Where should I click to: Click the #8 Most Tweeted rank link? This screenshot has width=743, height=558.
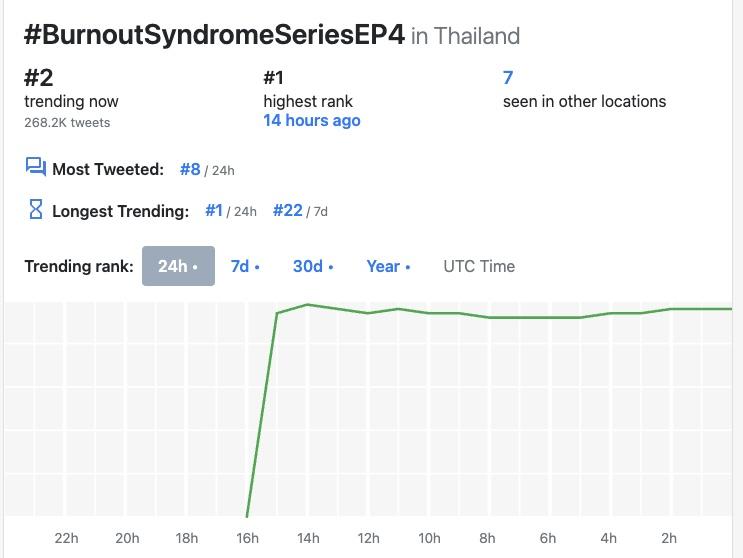click(x=190, y=169)
